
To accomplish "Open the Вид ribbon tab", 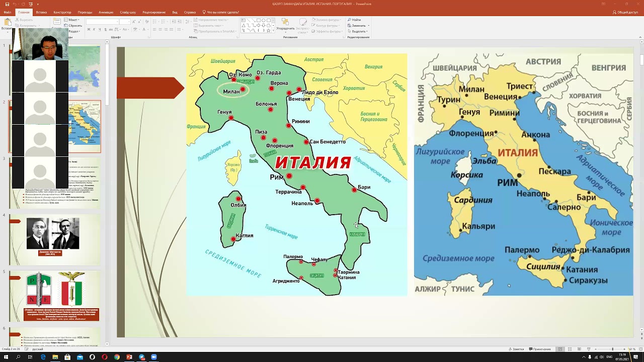I will tap(175, 12).
